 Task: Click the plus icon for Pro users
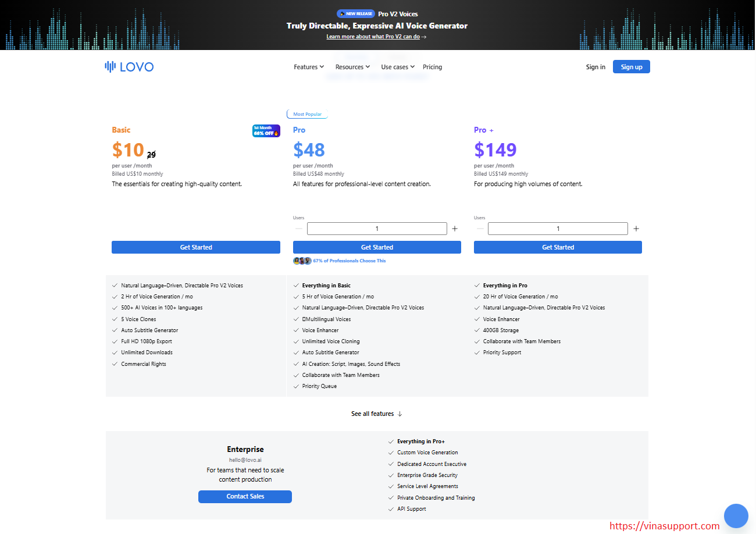pos(455,229)
